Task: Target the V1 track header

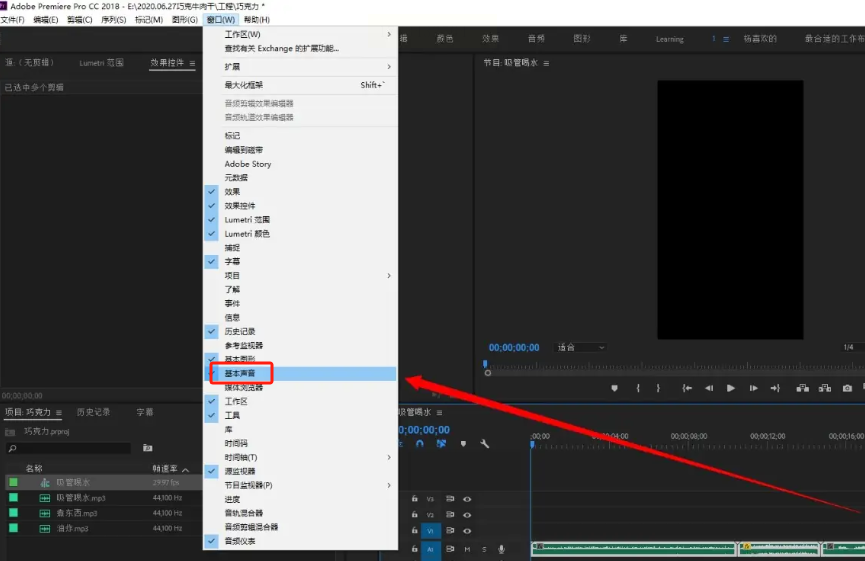Action: 430,531
